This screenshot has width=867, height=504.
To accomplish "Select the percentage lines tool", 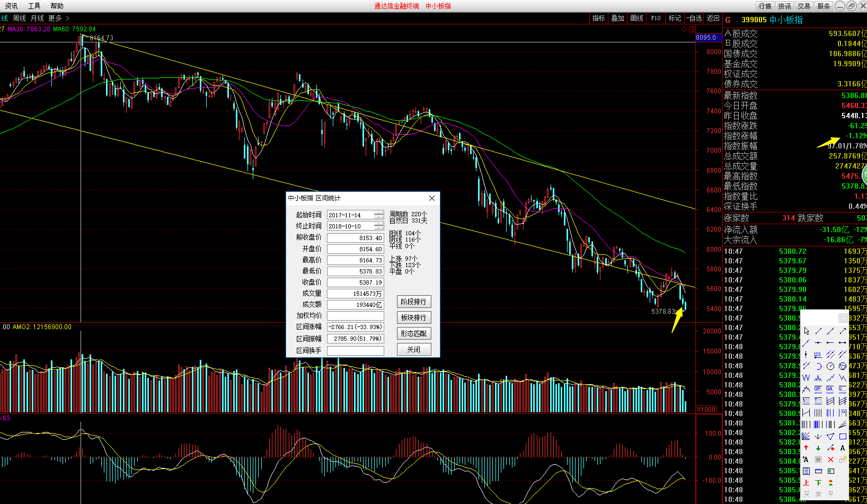I will point(806,401).
